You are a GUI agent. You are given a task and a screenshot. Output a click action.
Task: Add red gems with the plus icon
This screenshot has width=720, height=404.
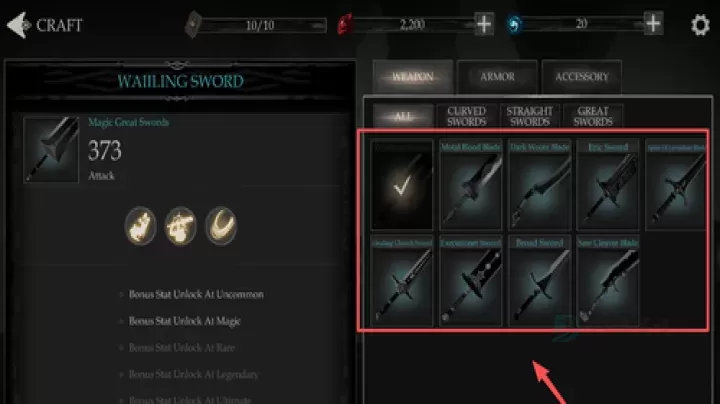[484, 24]
